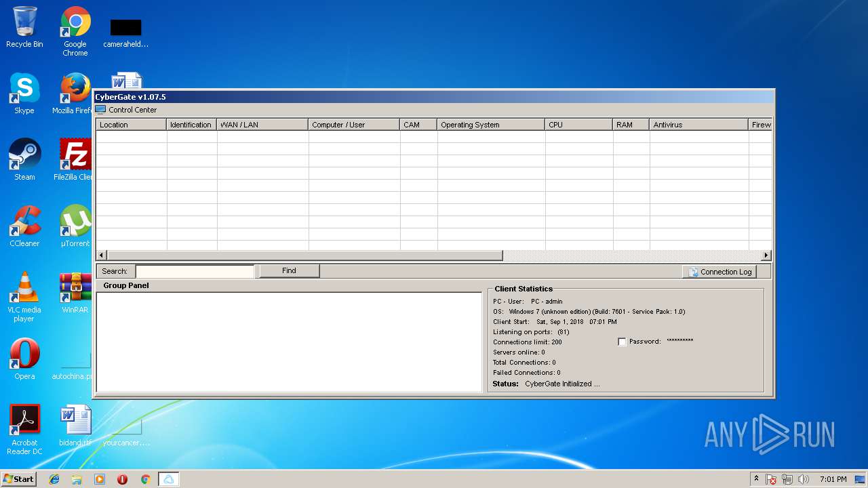Select CyberGate taskbar button
868x488 pixels.
(168, 479)
